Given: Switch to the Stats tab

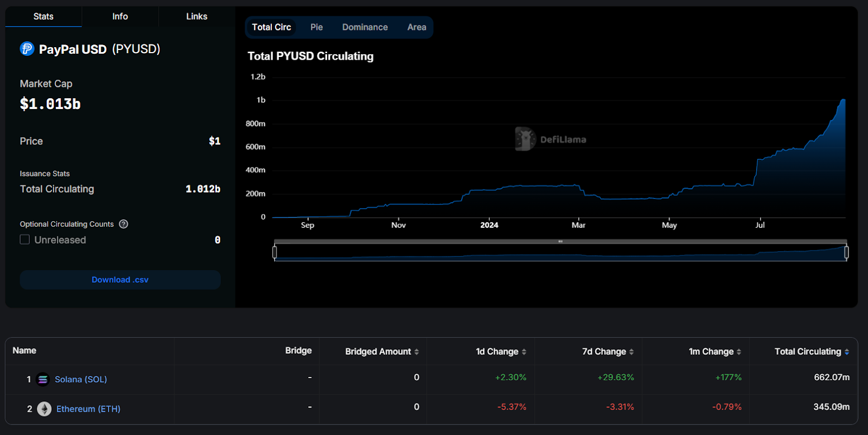Looking at the screenshot, I should coord(43,16).
